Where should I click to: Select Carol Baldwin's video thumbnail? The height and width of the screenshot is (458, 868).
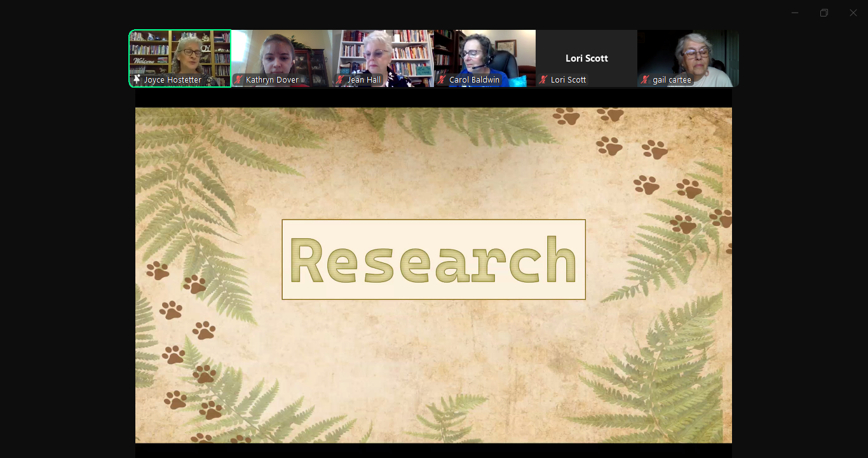[x=484, y=54]
